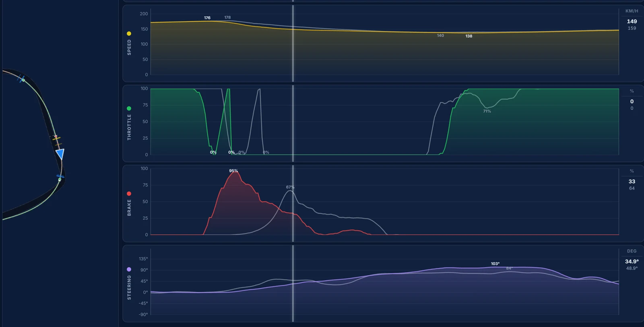
Task: Click the -90° axis label on steering chart
Action: pos(143,315)
